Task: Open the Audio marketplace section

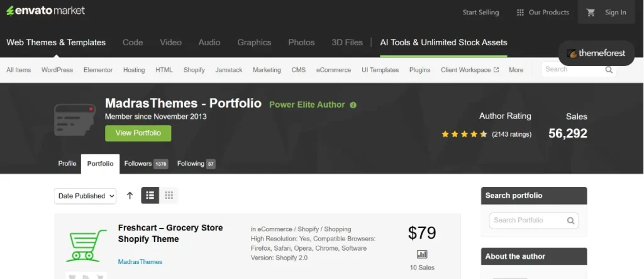Action: (x=209, y=42)
